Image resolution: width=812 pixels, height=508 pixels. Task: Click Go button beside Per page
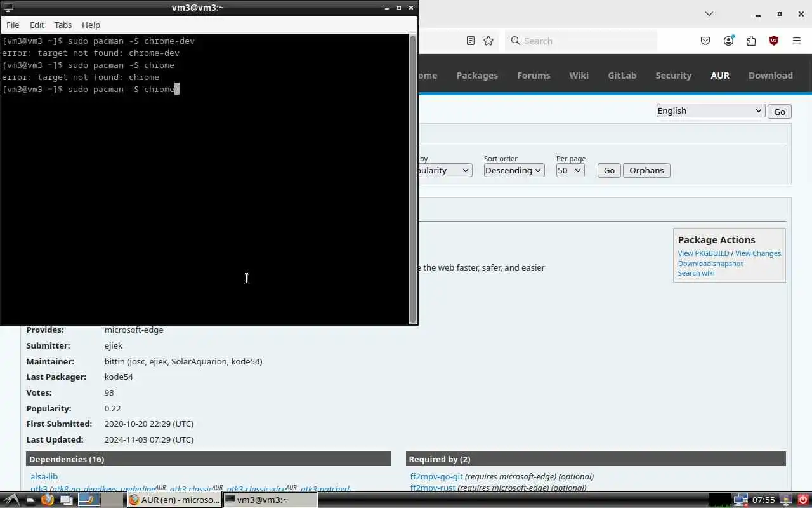coord(609,170)
